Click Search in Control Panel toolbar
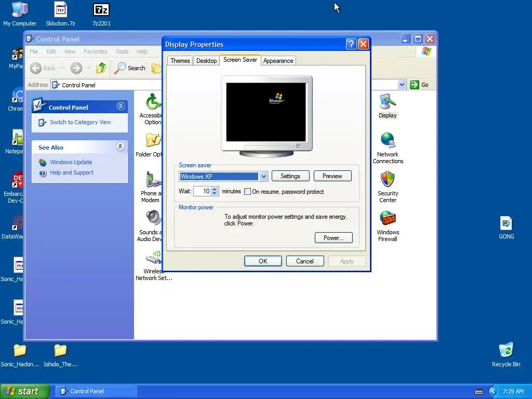 (x=129, y=68)
